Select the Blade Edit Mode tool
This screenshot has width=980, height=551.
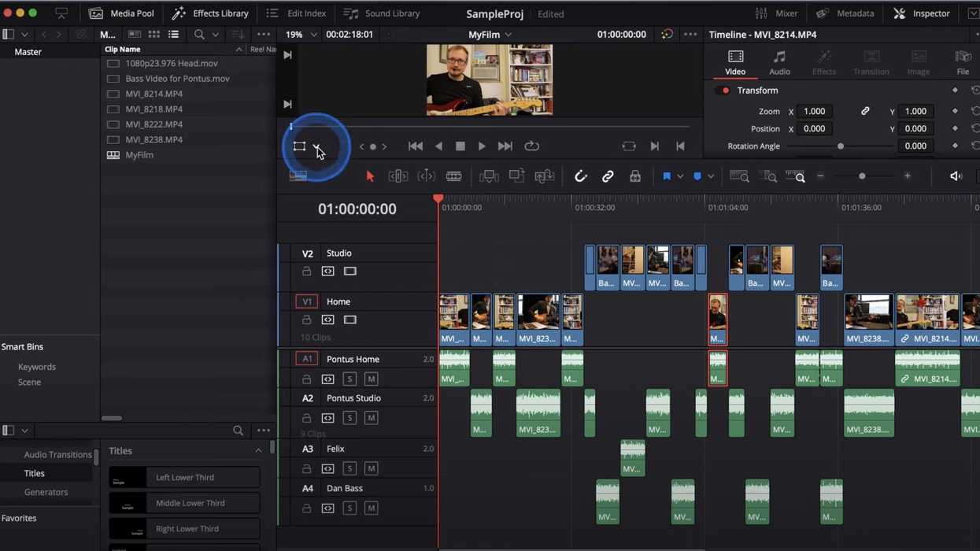click(454, 176)
